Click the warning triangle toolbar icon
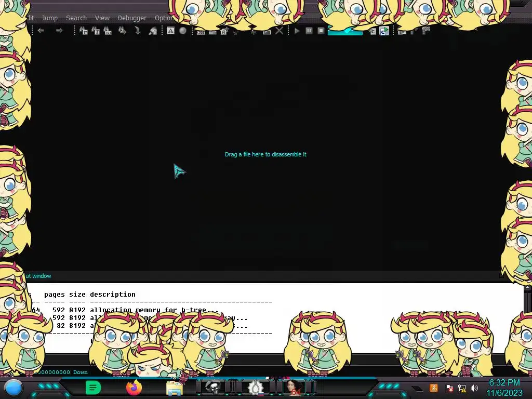 (x=170, y=31)
